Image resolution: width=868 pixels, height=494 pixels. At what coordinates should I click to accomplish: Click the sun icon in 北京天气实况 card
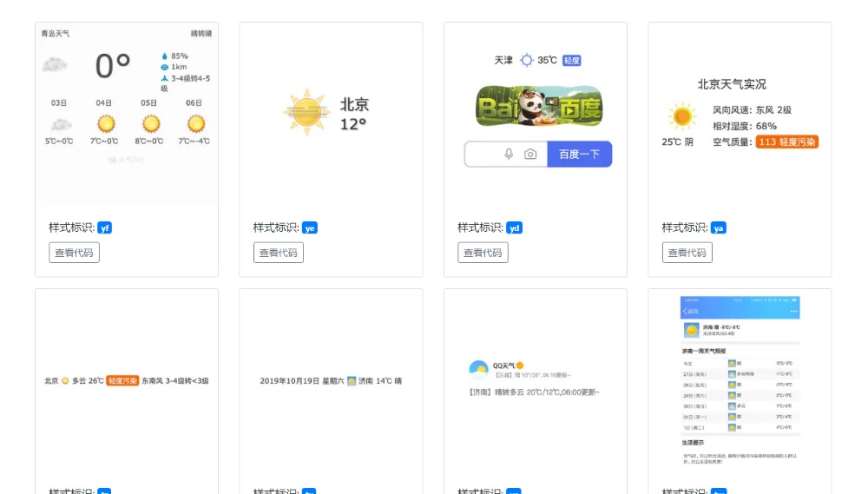point(681,116)
